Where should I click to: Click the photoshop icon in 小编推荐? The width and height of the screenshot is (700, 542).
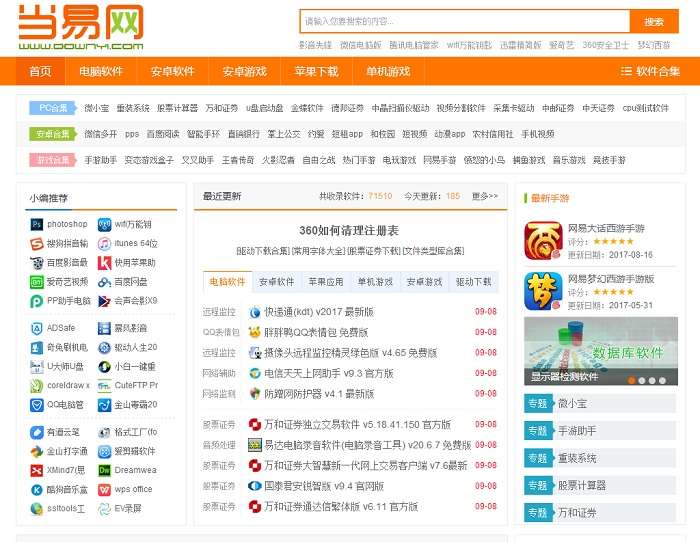(37, 224)
